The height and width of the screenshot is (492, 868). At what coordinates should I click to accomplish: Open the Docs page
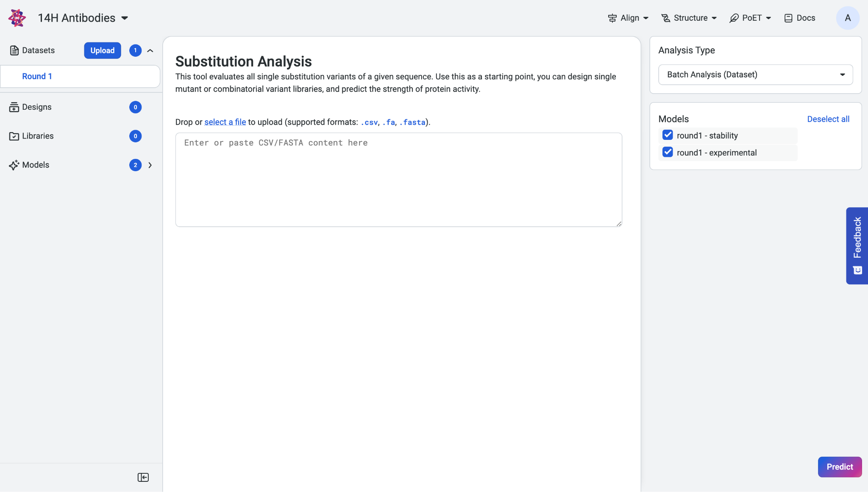[x=799, y=18]
